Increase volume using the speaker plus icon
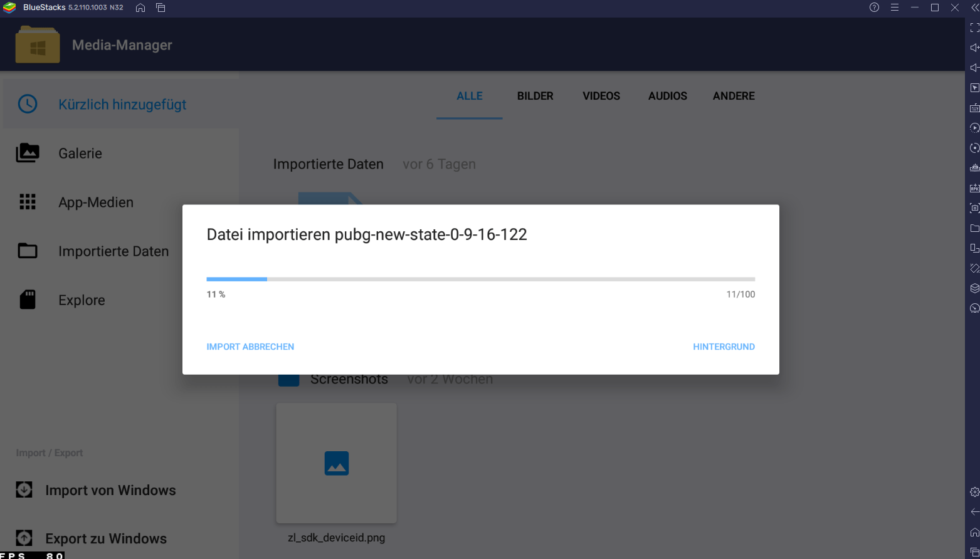 tap(974, 48)
